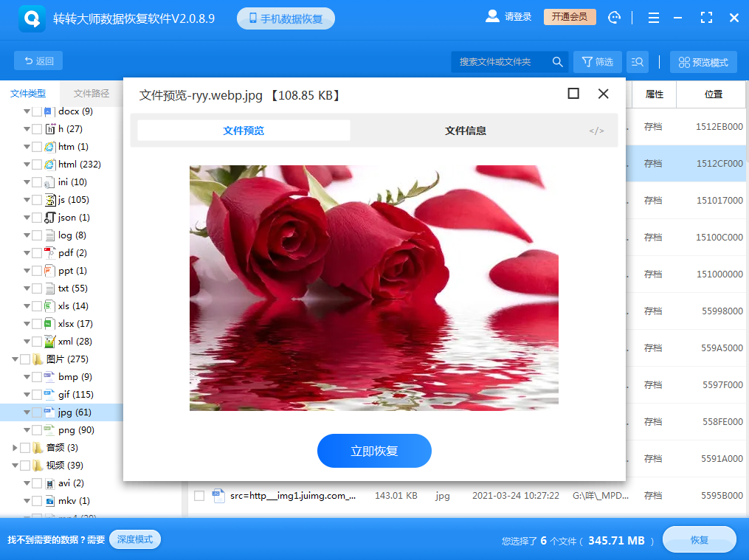Collapse the 视频 (39) folder
This screenshot has height=560, width=749.
click(15, 466)
